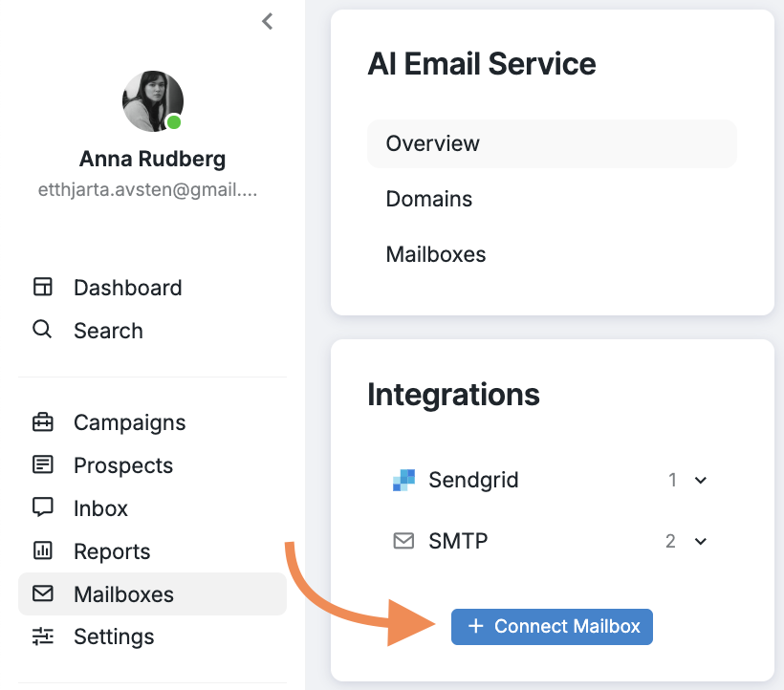Expand the SMTP integration chevron
The image size is (784, 690).
701,542
